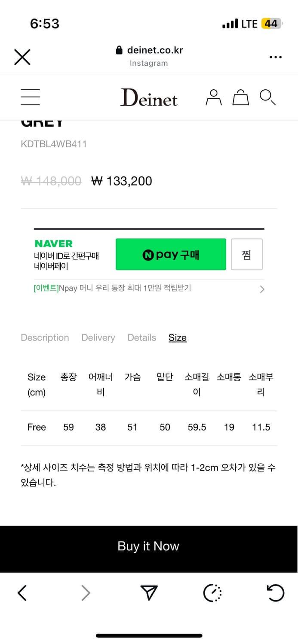
Task: Share the page via paper plane icon
Action: 149,593
